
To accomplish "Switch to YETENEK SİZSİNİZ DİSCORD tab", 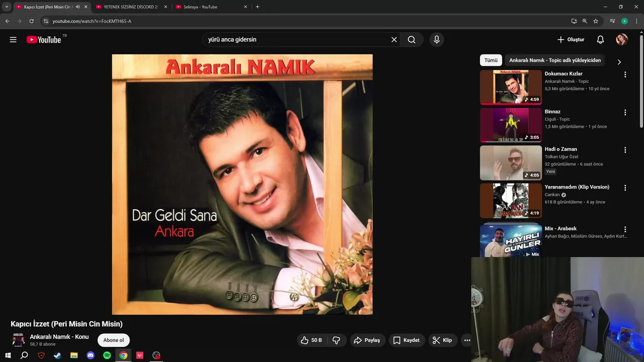I will tap(131, 7).
